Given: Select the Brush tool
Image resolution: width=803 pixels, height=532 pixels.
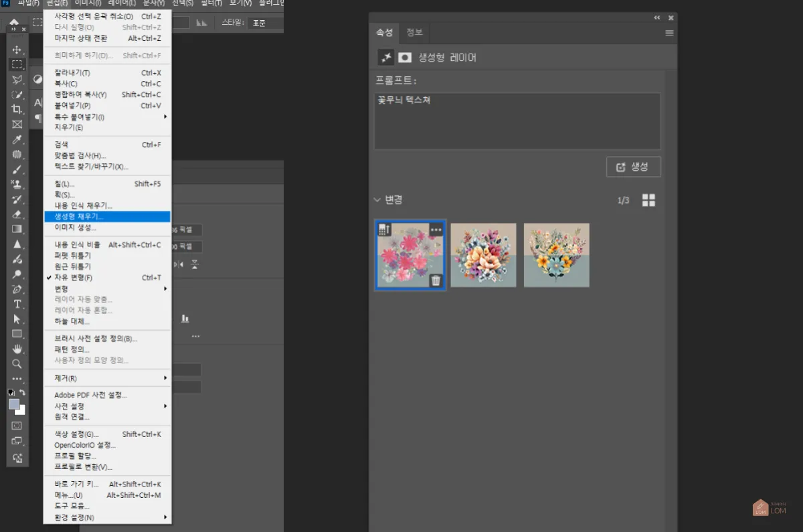Looking at the screenshot, I should coord(17,169).
